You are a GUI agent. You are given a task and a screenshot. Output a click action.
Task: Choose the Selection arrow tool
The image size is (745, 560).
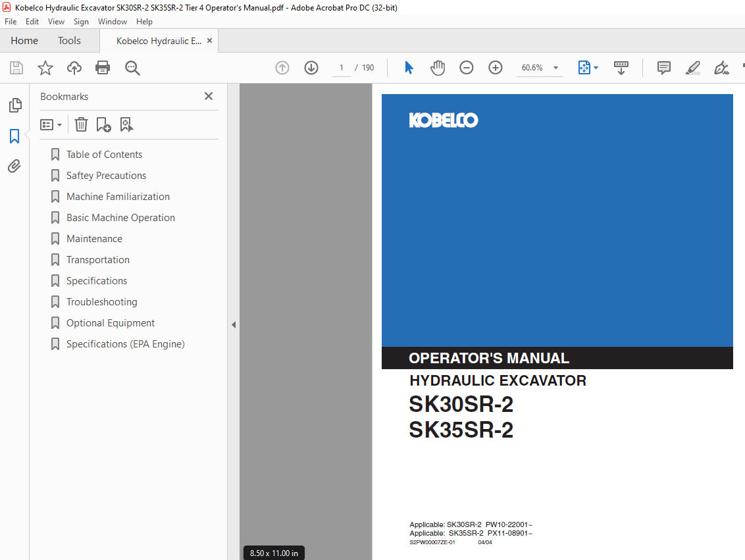(x=409, y=68)
